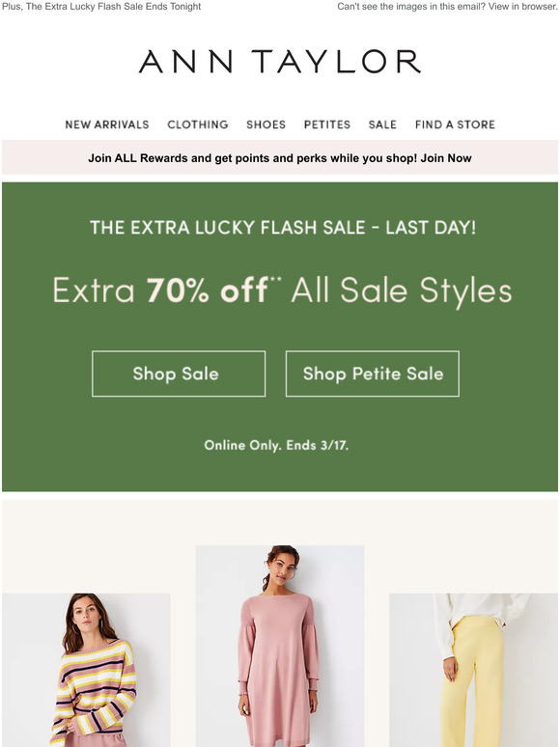Click the Extra 70% off headline
This screenshot has width=560, height=747.
(x=282, y=290)
